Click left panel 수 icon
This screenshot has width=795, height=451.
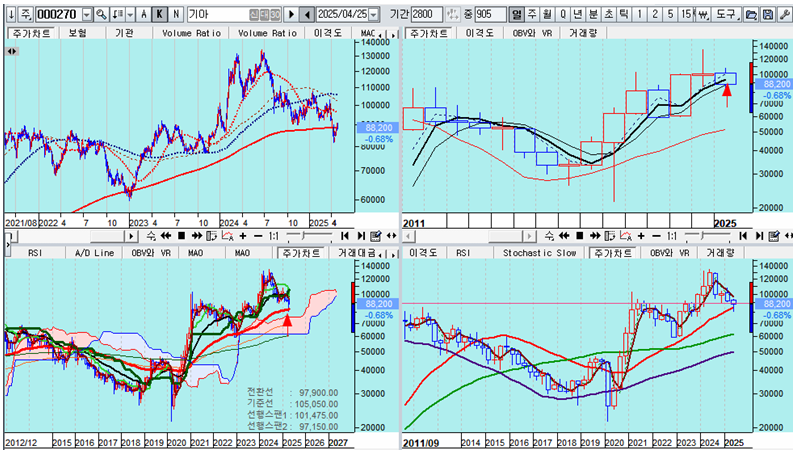coord(151,236)
